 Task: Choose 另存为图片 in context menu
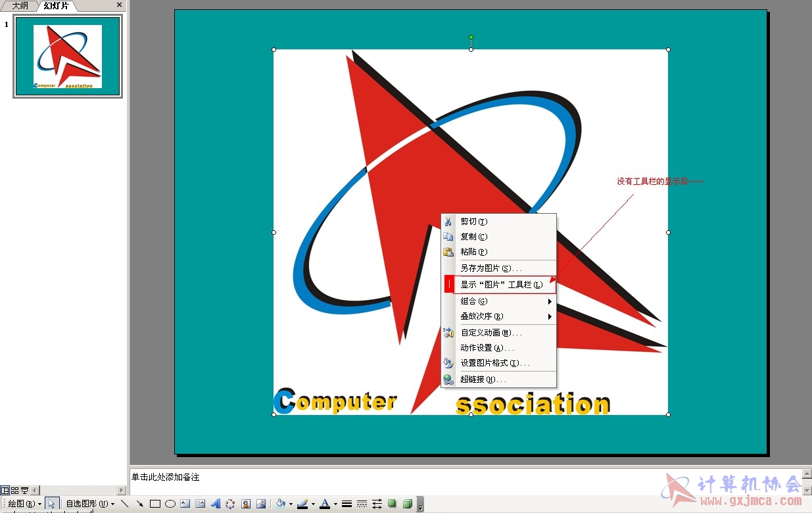(x=498, y=268)
